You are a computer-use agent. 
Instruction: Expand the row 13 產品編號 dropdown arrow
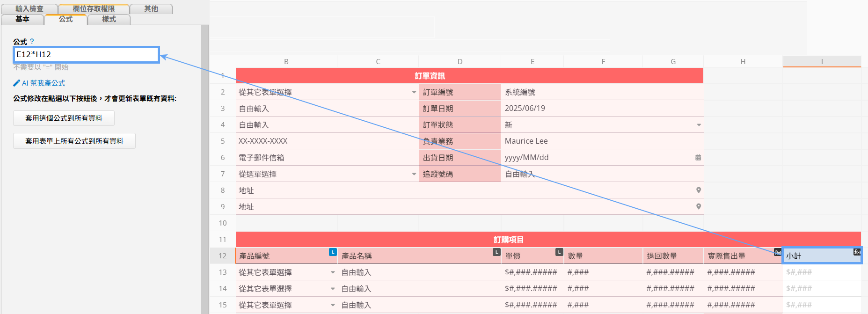333,272
